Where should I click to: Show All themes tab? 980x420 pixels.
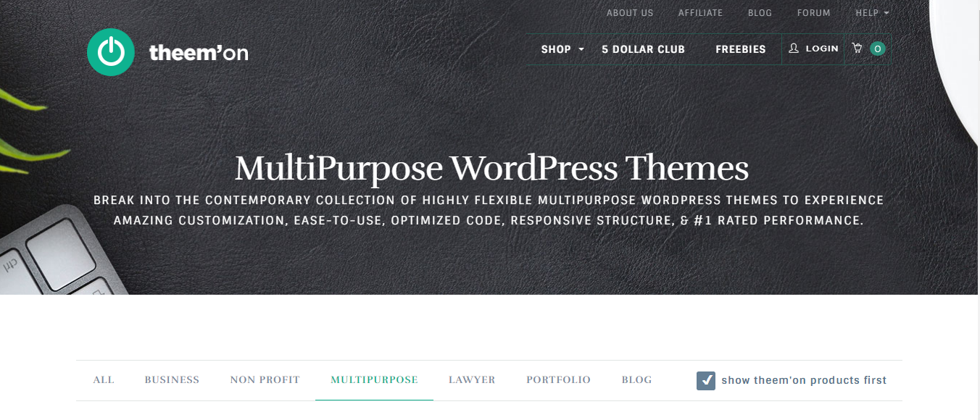pos(104,379)
